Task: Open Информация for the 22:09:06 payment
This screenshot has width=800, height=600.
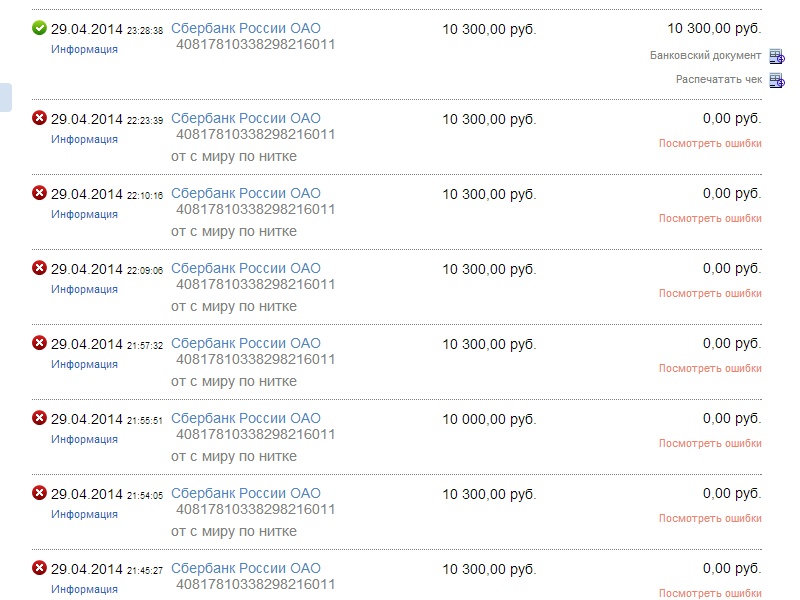Action: (x=84, y=290)
